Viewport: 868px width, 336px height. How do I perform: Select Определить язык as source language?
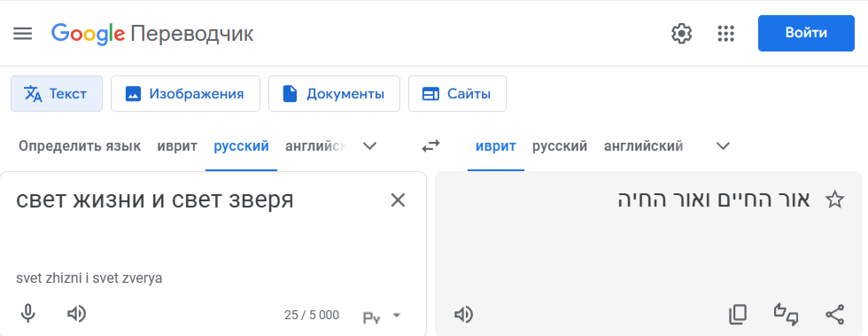click(x=80, y=146)
